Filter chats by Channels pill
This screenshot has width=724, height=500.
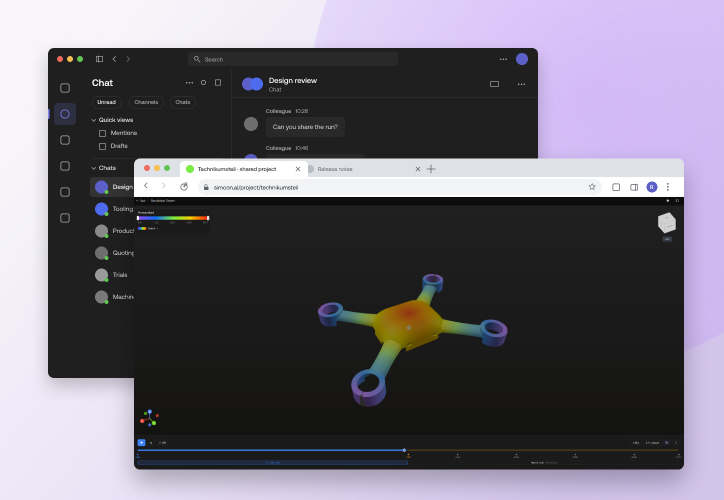click(x=146, y=102)
